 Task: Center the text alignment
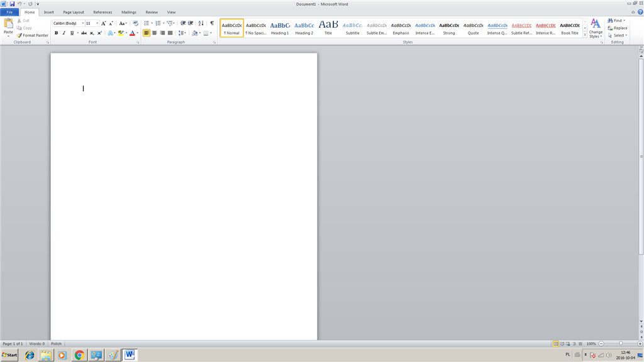tap(155, 33)
